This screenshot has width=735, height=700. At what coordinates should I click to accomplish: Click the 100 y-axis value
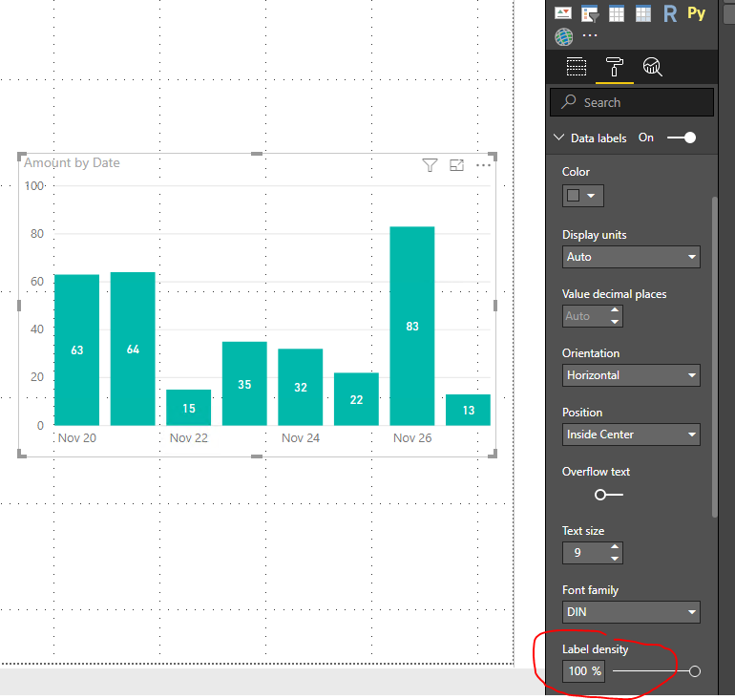(x=34, y=185)
